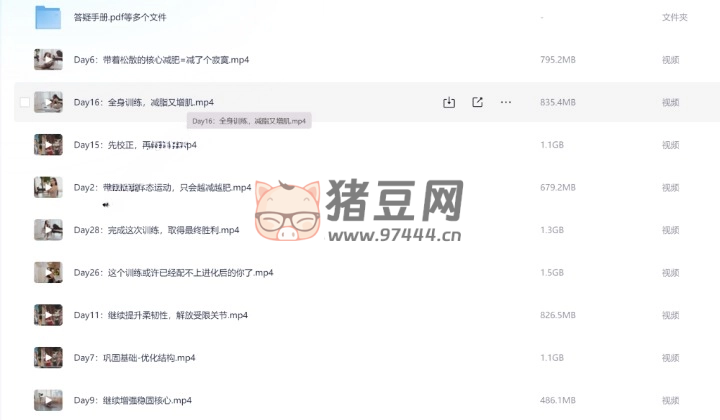This screenshot has width=720, height=420.
Task: Open the 答疑手册.pdf等多个文件 folder name
Action: coord(120,18)
